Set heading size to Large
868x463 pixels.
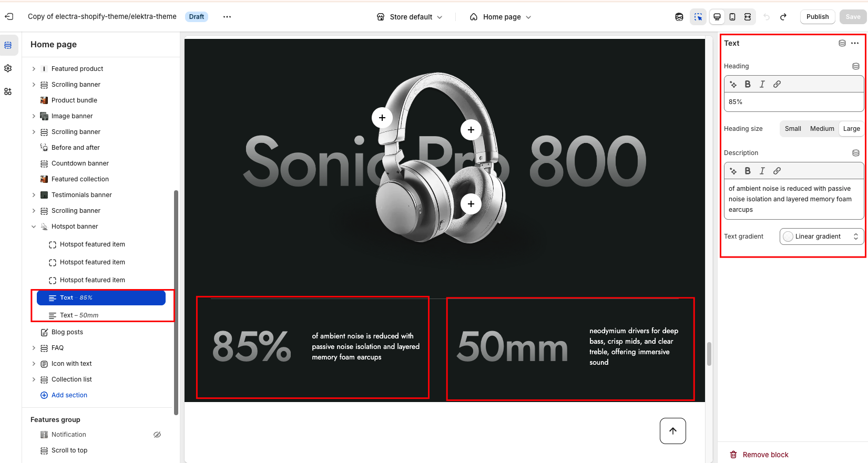[851, 129]
